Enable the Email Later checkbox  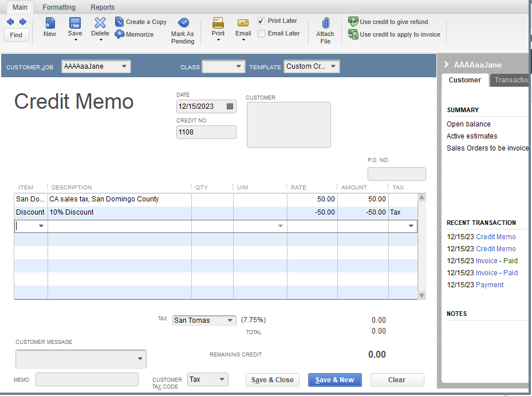tap(261, 33)
